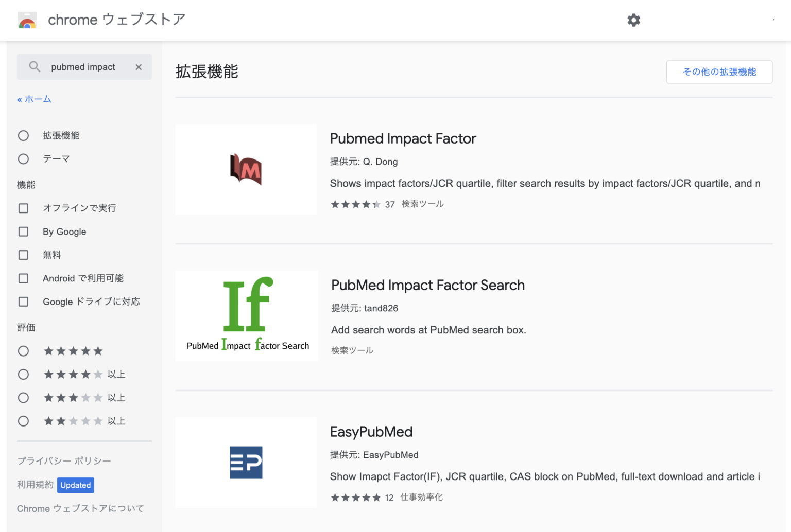Click the search magnifier icon
The height and width of the screenshot is (532, 791).
click(x=35, y=67)
